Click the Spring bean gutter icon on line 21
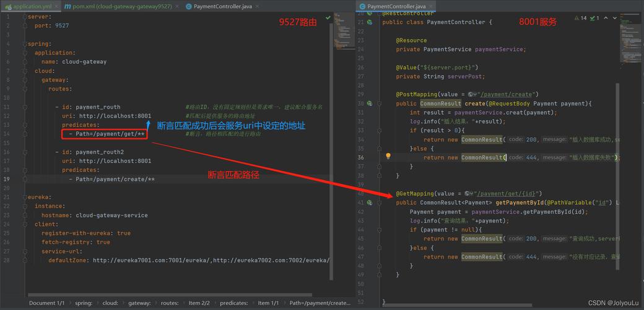Viewport: 644px width, 310px height. pyautogui.click(x=370, y=22)
